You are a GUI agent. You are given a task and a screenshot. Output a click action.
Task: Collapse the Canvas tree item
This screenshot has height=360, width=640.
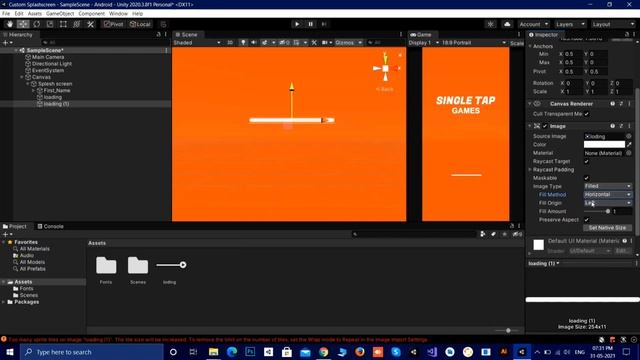click(x=22, y=77)
